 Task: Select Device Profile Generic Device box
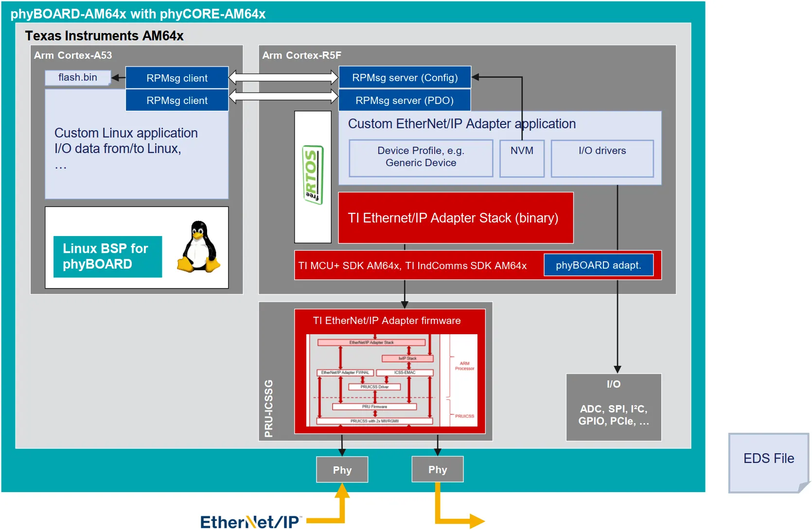421,157
